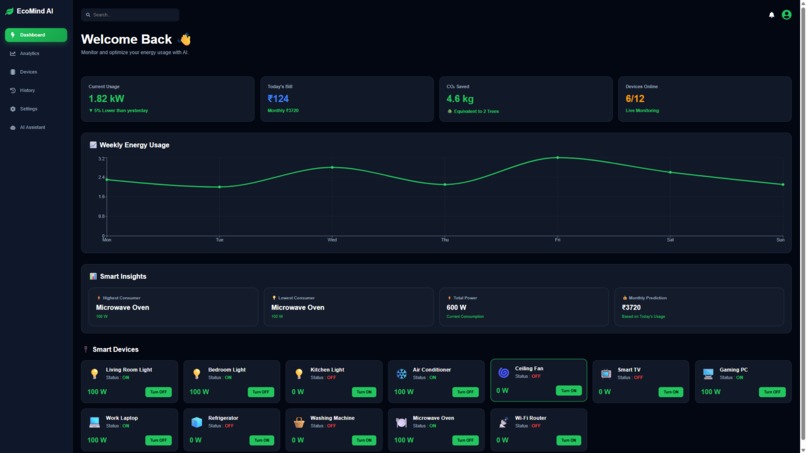The height and width of the screenshot is (453, 806).
Task: Click the Bedroom Light bulb icon
Action: (x=196, y=374)
